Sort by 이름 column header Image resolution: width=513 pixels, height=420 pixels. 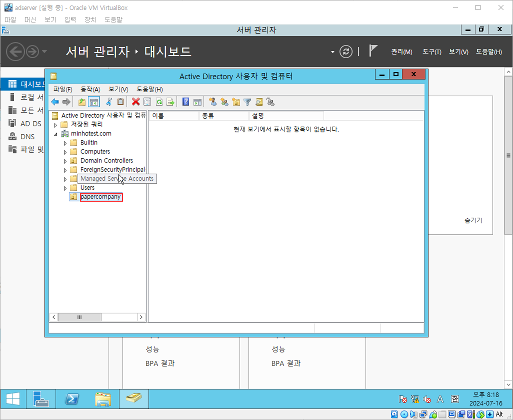pyautogui.click(x=174, y=116)
